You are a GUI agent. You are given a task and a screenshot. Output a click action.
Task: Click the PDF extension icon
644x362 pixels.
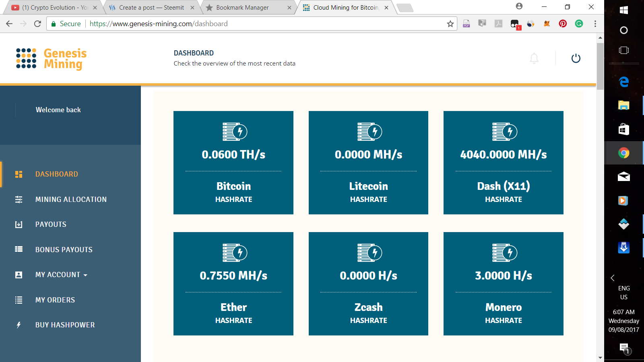(x=466, y=24)
